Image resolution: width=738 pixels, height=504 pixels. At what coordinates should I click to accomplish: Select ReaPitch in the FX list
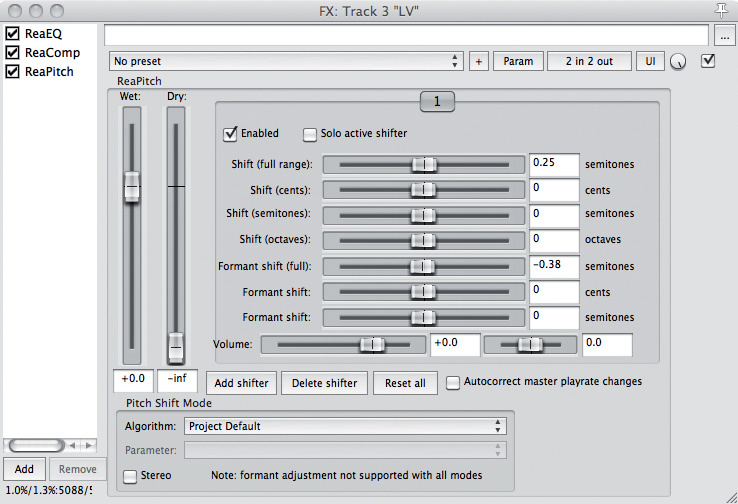(49, 72)
